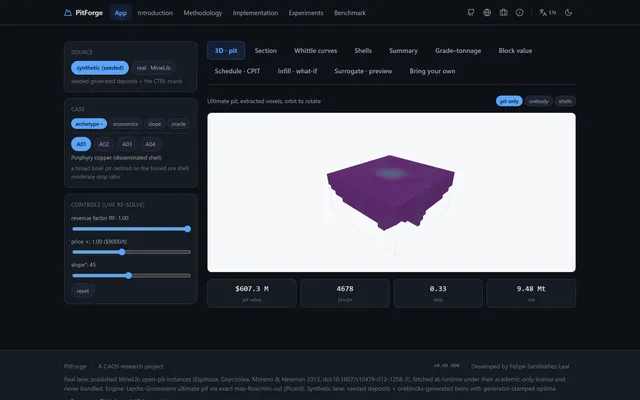This screenshot has width=640, height=400.
Task: Select synthetic (seeded) source
Action: pos(100,68)
